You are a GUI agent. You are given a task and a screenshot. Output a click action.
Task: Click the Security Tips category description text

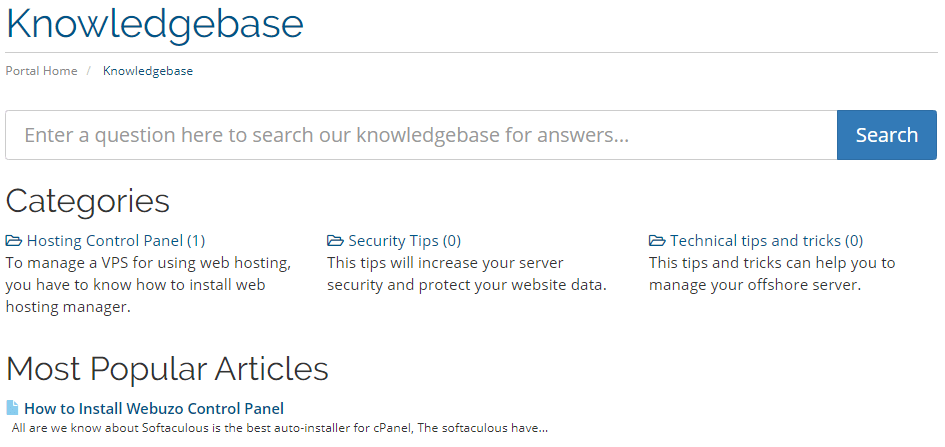[x=466, y=274]
